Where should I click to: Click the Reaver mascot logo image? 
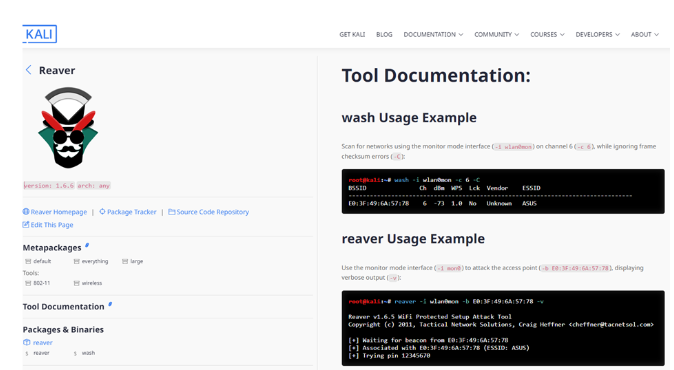68,128
